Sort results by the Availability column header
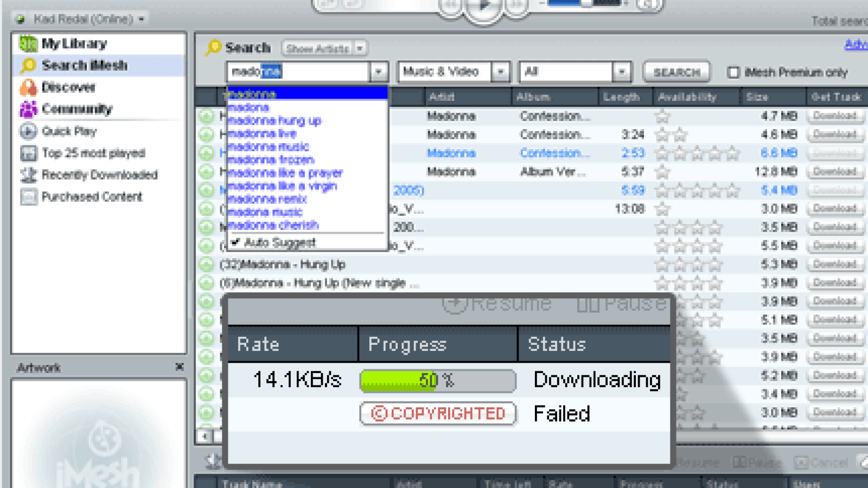The width and height of the screenshot is (868, 488). (687, 97)
